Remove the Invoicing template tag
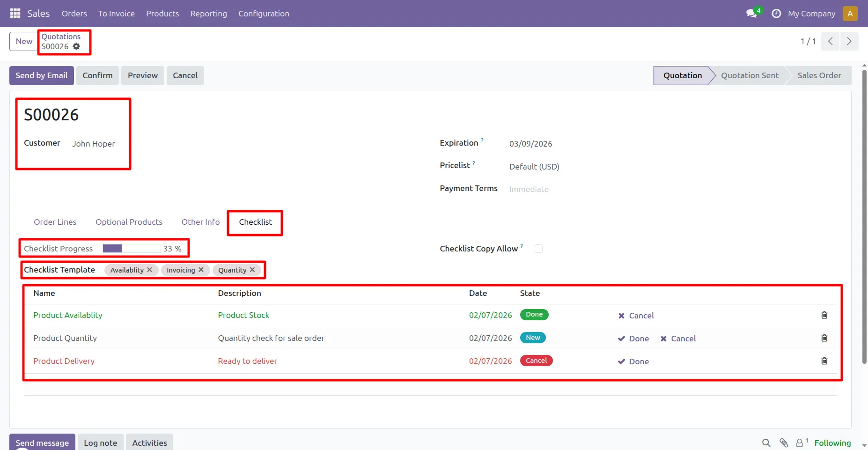868x450 pixels. (201, 270)
